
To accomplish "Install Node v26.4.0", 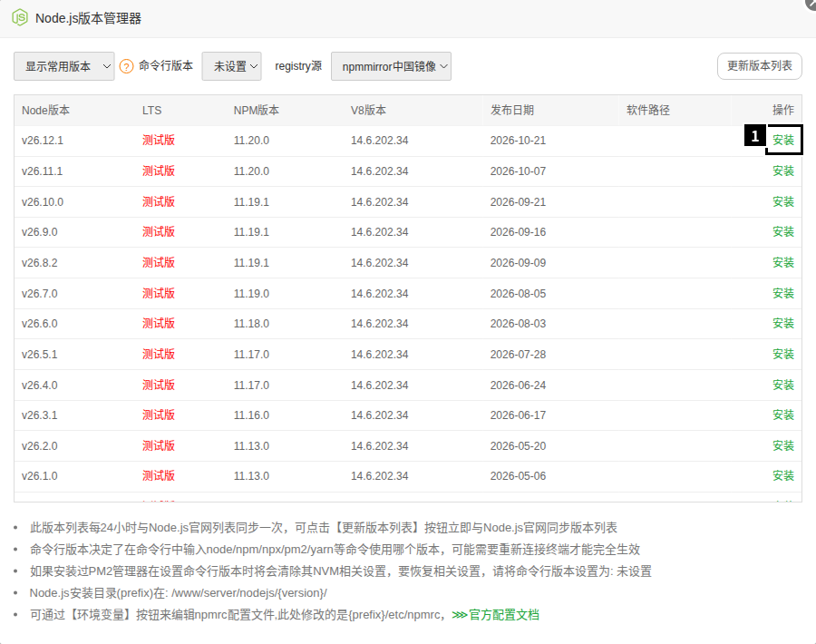I will pyautogui.click(x=783, y=385).
